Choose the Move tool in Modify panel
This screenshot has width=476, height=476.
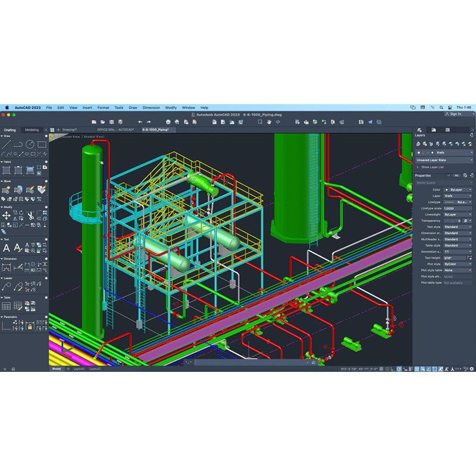point(6,215)
